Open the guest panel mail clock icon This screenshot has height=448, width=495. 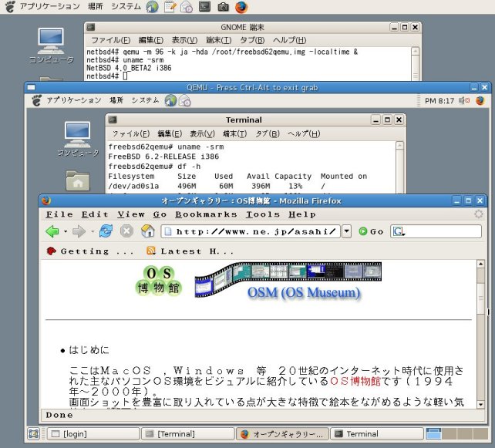(185, 101)
